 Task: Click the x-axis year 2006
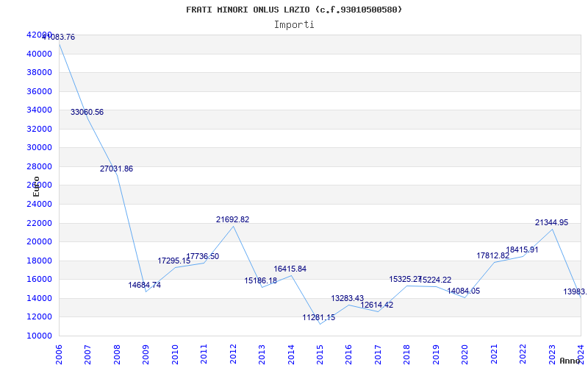(x=59, y=355)
